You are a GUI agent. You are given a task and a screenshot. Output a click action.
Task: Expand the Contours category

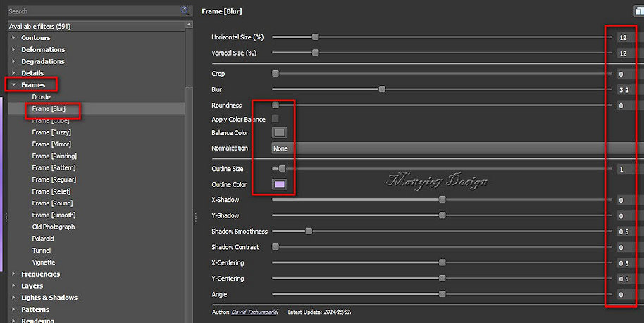(13, 38)
